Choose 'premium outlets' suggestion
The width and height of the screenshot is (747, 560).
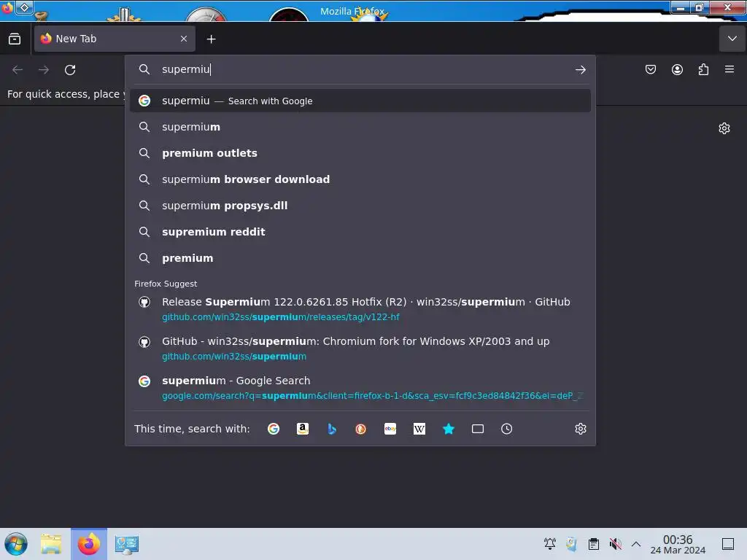coord(360,153)
